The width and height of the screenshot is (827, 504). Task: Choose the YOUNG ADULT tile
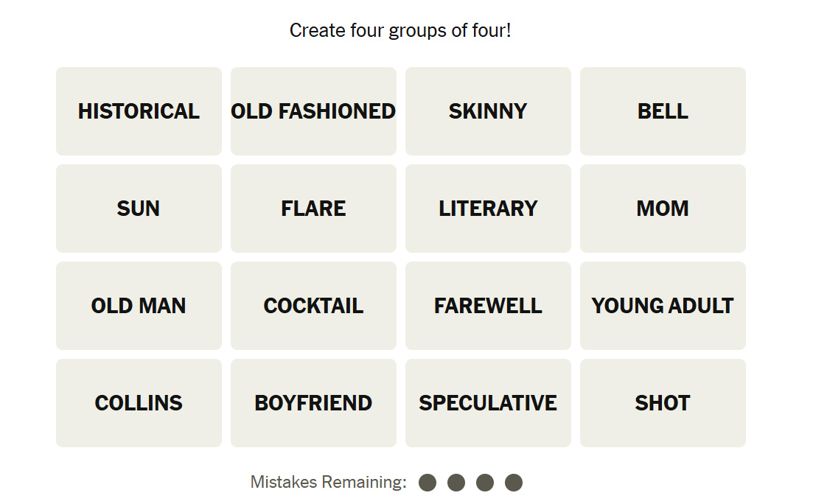[663, 306]
